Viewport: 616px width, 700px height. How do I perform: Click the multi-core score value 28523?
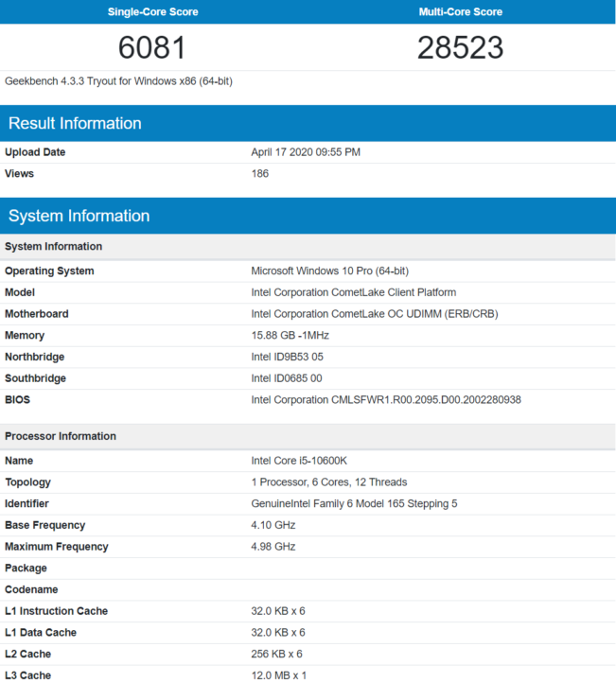click(461, 46)
